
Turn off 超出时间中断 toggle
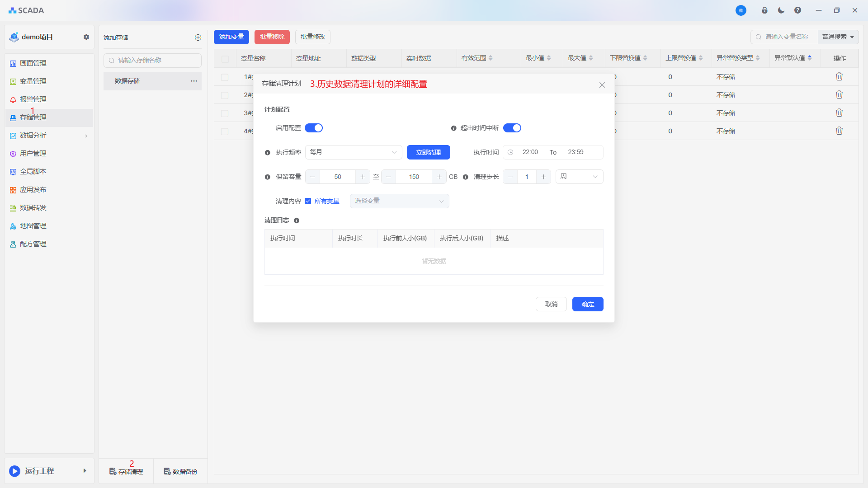[x=512, y=128]
